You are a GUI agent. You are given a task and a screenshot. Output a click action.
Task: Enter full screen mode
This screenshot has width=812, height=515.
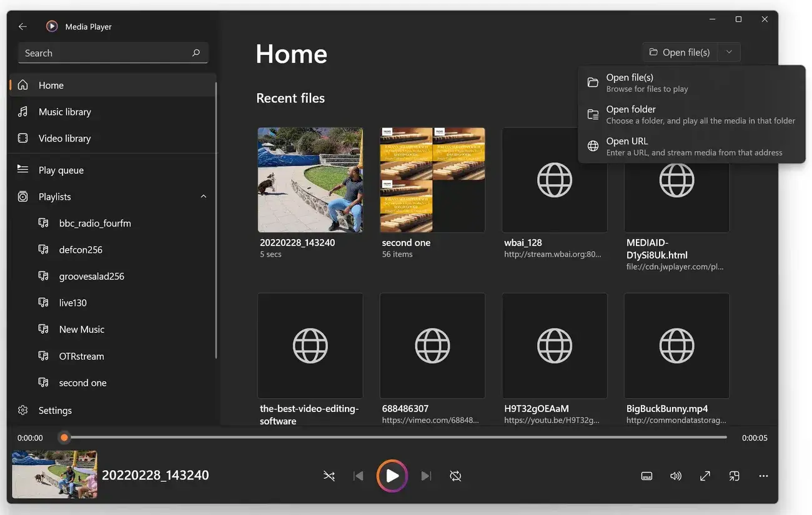click(x=705, y=476)
